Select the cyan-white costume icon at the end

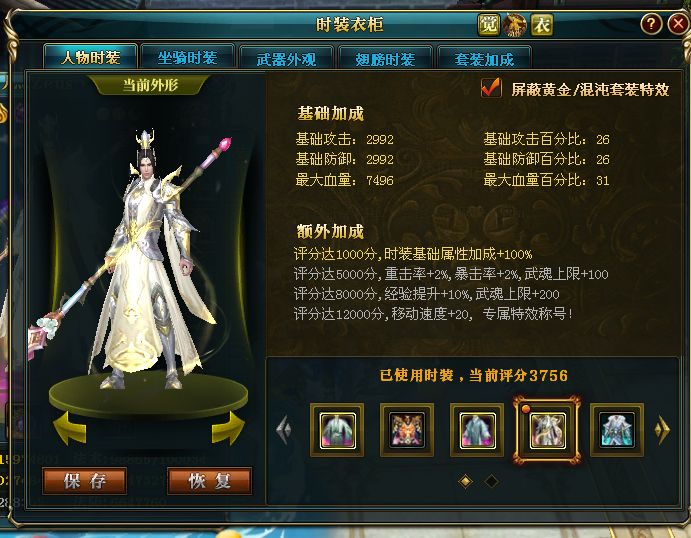point(617,430)
